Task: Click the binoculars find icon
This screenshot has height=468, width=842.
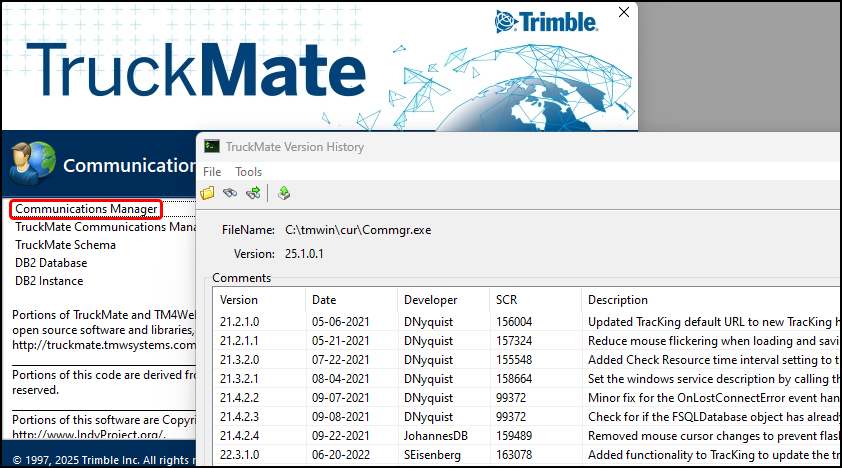Action: (x=230, y=193)
